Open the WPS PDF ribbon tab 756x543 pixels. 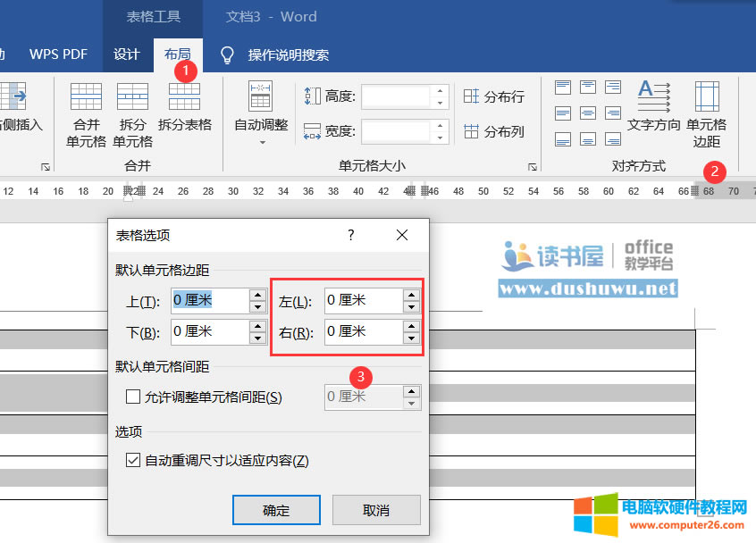point(58,54)
